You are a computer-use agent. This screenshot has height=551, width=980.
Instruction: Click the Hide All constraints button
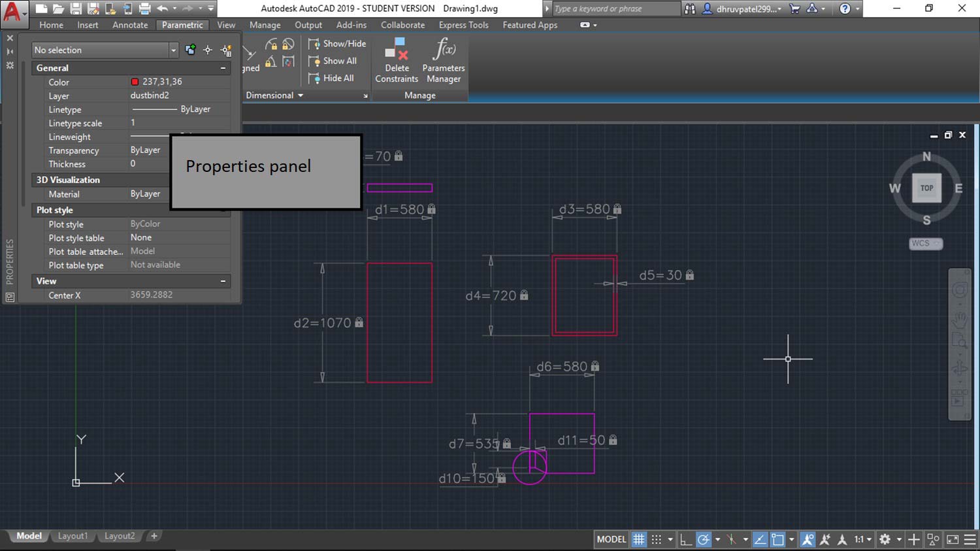click(331, 78)
